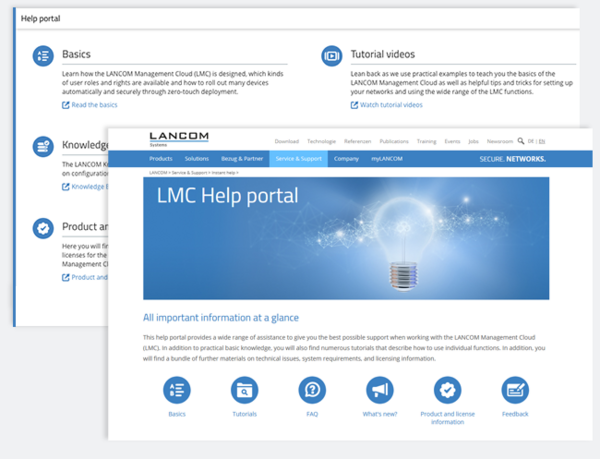Select the myLANCOM menu item
This screenshot has width=600, height=459.
pos(387,159)
